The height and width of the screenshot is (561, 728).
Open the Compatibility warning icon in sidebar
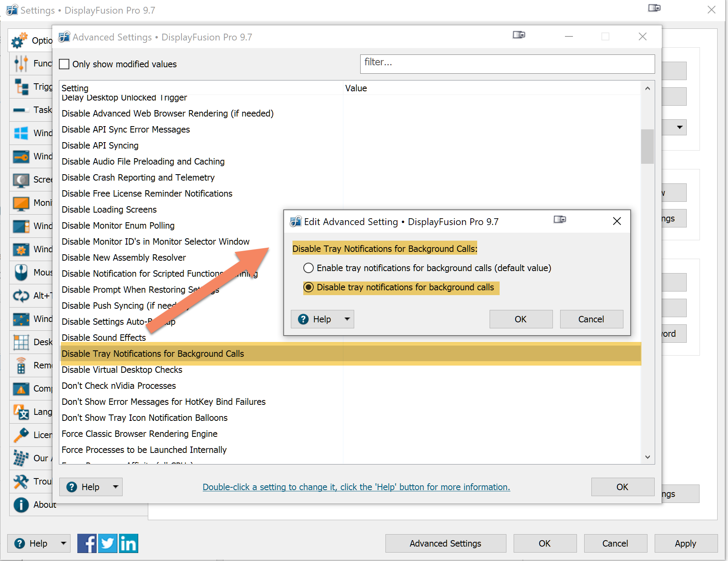pos(21,388)
